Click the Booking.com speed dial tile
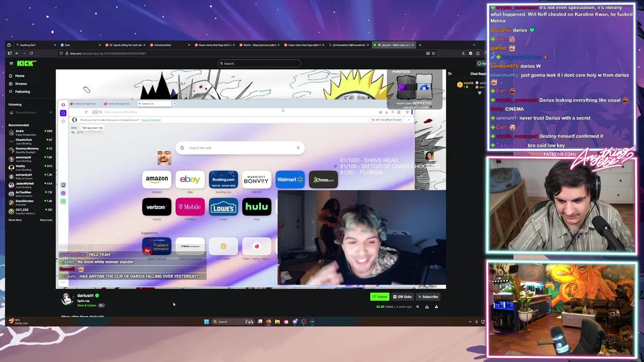This screenshot has width=644, height=362. [223, 179]
